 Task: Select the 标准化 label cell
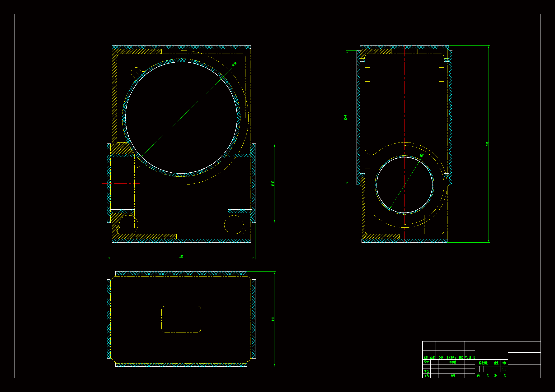453,362
